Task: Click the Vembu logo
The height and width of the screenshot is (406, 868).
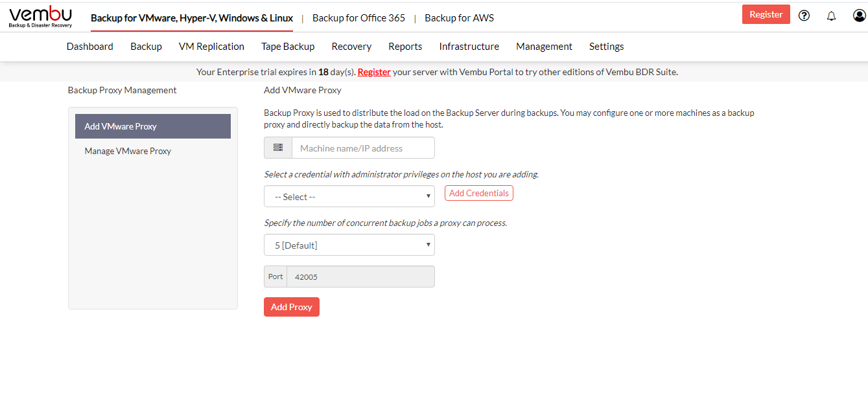Action: tap(41, 16)
